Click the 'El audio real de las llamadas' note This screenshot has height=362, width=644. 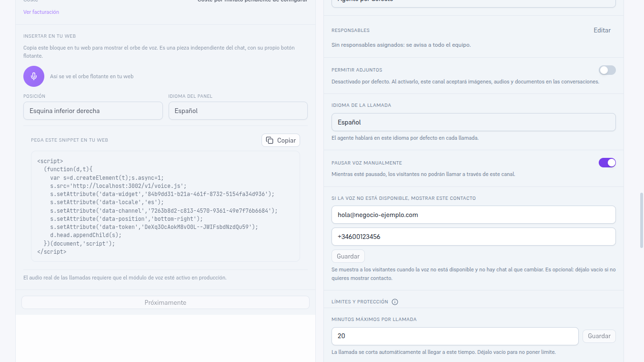point(125,278)
